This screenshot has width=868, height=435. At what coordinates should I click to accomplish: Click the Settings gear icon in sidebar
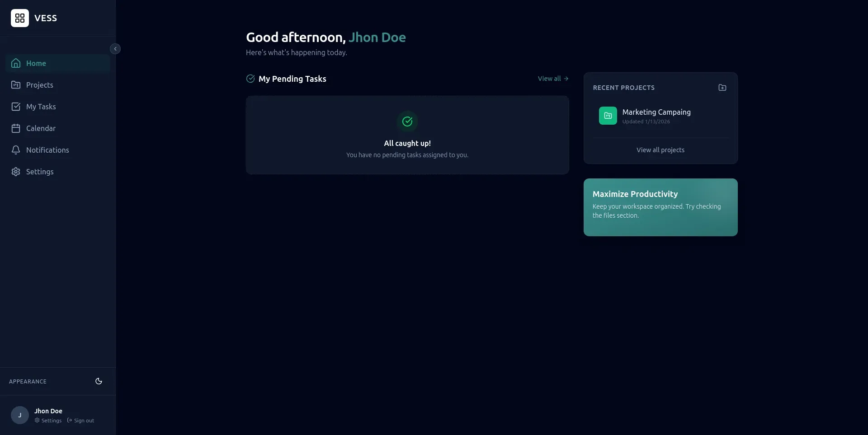click(x=16, y=172)
